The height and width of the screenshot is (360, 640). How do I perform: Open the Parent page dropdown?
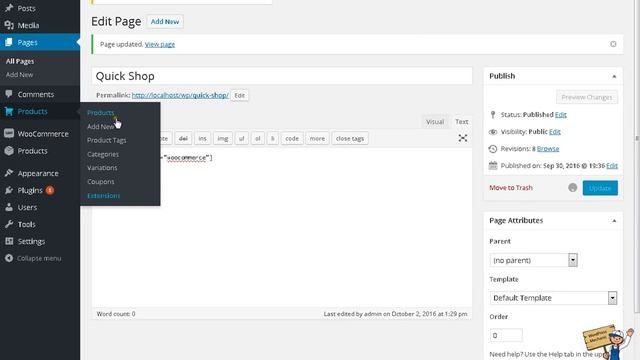[x=533, y=260]
